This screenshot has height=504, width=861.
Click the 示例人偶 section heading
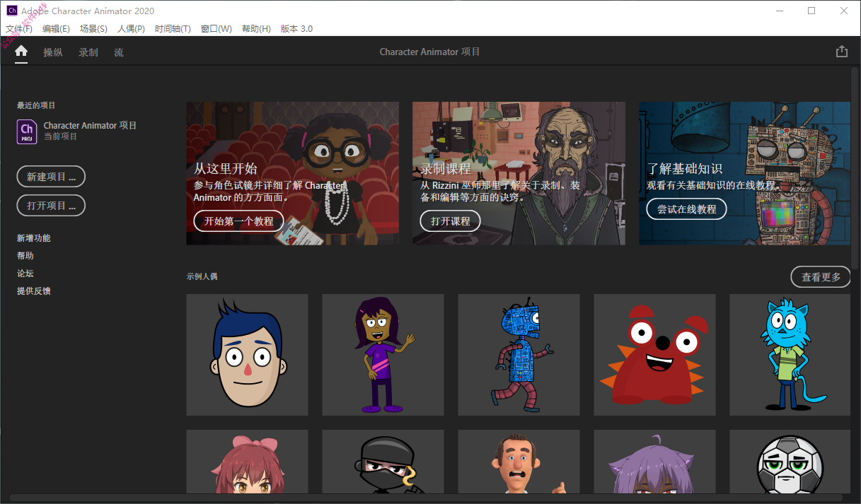pyautogui.click(x=202, y=276)
